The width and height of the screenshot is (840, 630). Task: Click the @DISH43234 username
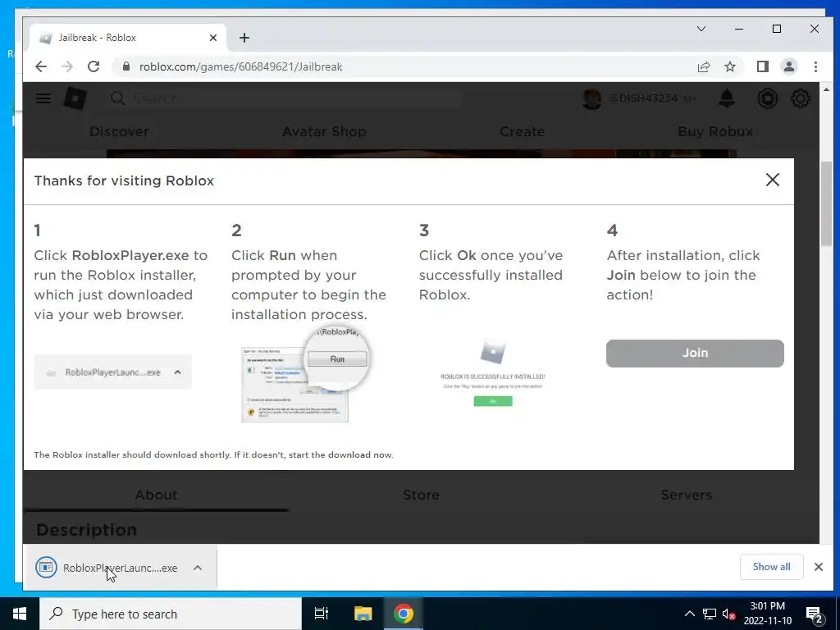[643, 98]
